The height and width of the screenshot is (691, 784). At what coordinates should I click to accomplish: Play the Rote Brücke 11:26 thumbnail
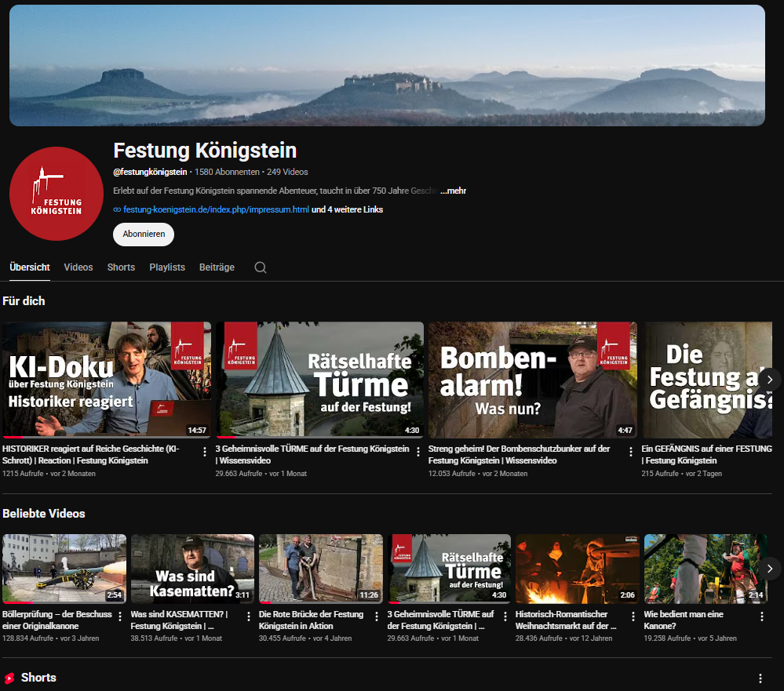pos(321,569)
